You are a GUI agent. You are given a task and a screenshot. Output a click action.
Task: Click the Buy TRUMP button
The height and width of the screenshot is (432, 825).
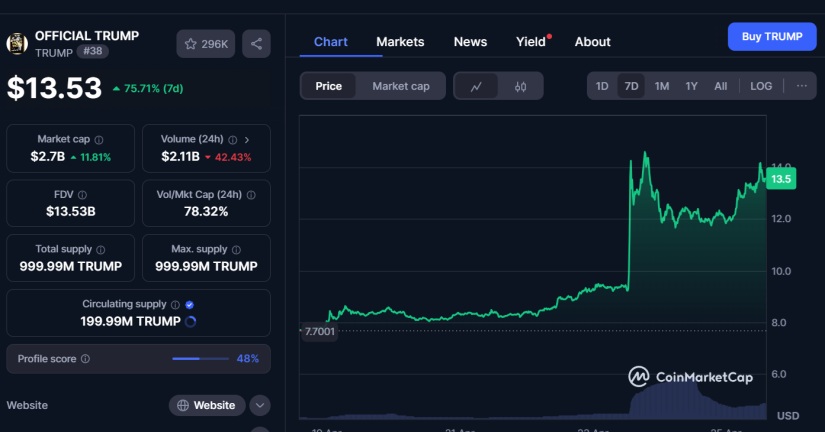pyautogui.click(x=771, y=36)
